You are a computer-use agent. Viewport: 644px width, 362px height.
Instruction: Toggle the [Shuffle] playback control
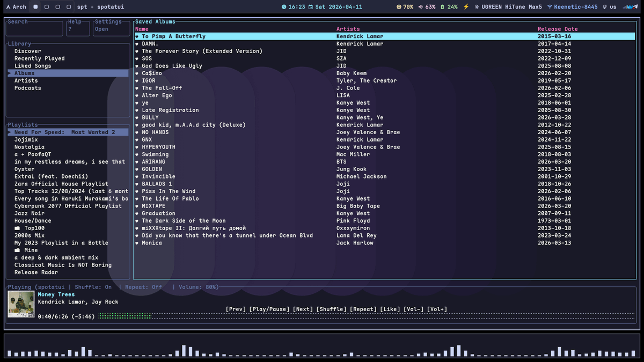pos(331,308)
